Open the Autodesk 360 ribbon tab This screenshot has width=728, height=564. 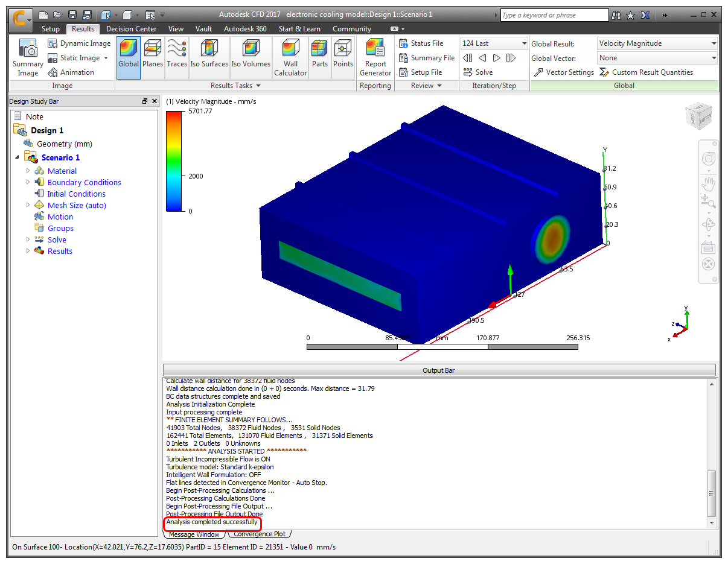coord(245,28)
